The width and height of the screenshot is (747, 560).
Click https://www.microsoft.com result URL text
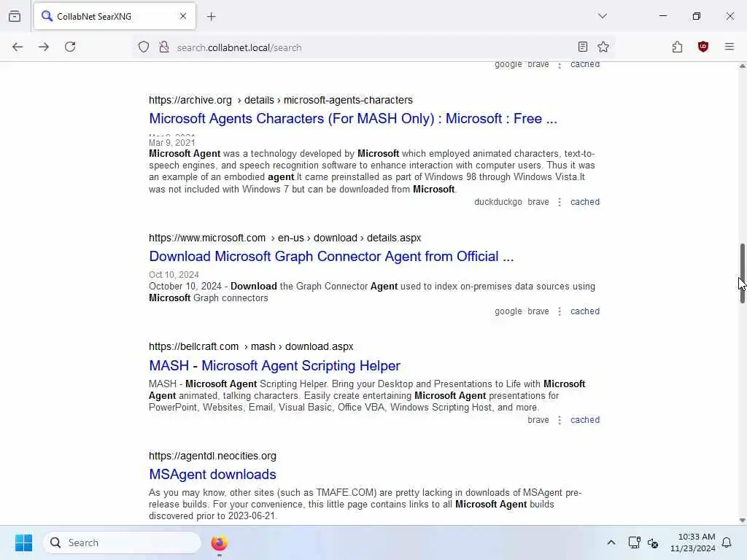click(207, 238)
